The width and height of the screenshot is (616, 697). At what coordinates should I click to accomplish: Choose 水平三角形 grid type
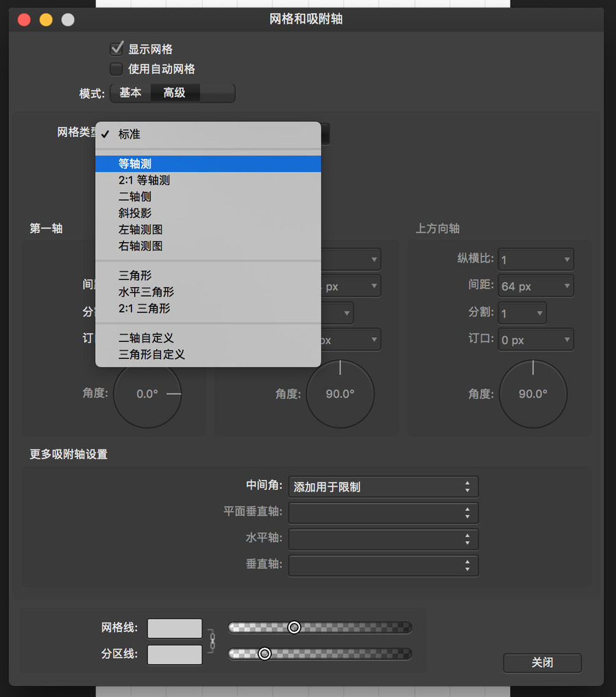pos(208,292)
